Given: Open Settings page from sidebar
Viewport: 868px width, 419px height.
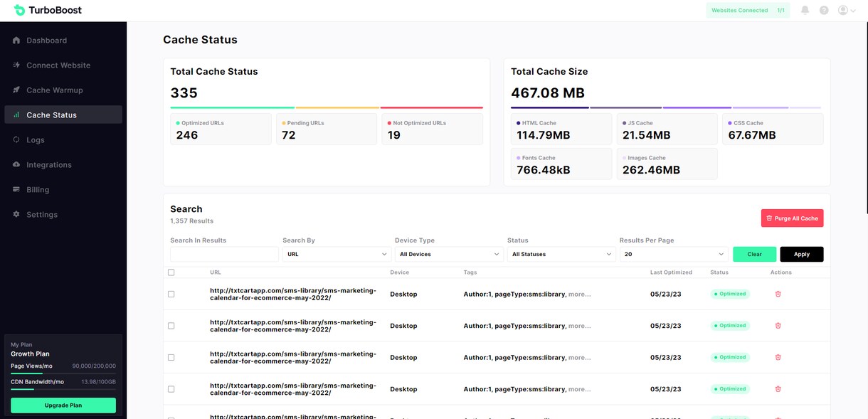Looking at the screenshot, I should point(63,215).
